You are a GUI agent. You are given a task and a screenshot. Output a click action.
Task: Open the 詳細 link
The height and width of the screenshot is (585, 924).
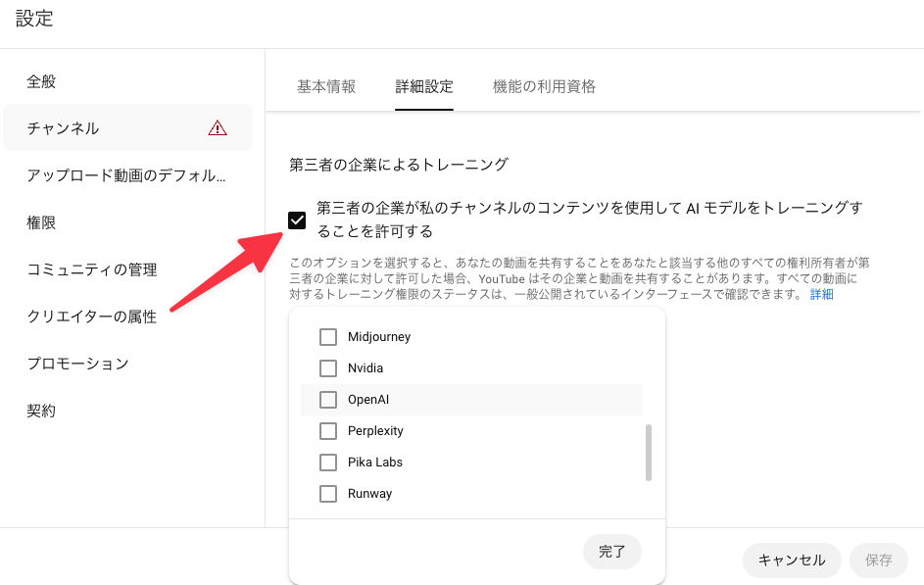[x=821, y=294]
